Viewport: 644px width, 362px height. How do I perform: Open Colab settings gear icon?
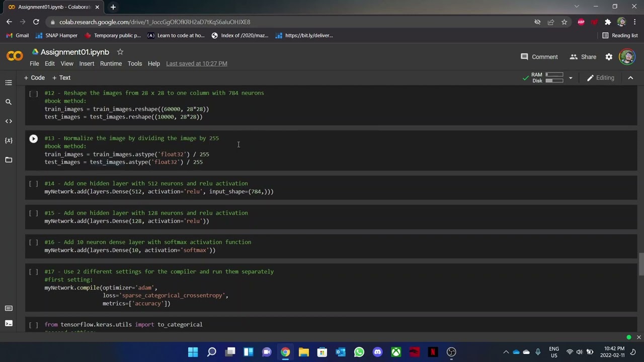(x=609, y=57)
